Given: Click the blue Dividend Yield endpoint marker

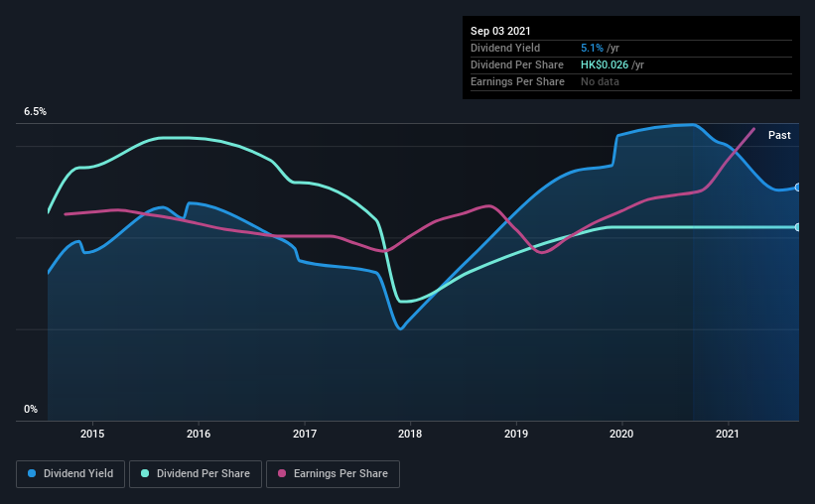Looking at the screenshot, I should 798,188.
